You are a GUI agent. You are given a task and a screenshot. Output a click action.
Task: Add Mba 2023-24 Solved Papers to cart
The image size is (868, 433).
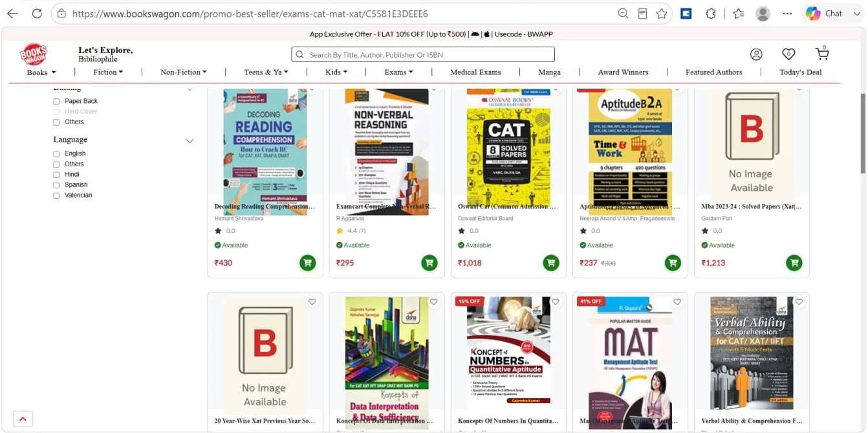click(794, 263)
